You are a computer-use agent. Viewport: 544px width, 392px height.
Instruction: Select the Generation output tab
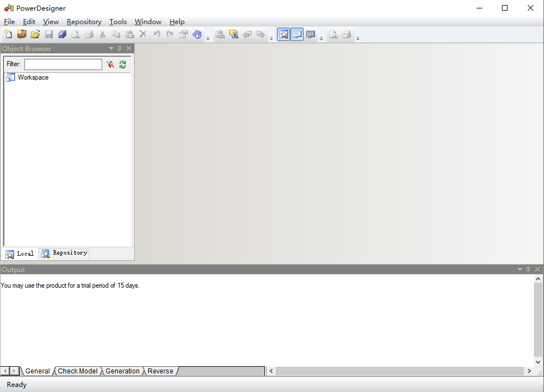pyautogui.click(x=122, y=371)
